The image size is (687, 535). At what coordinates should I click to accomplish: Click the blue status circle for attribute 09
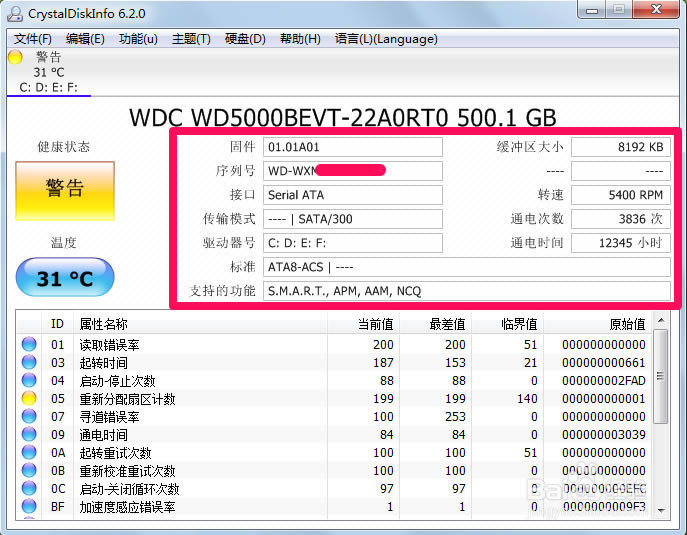tap(29, 435)
